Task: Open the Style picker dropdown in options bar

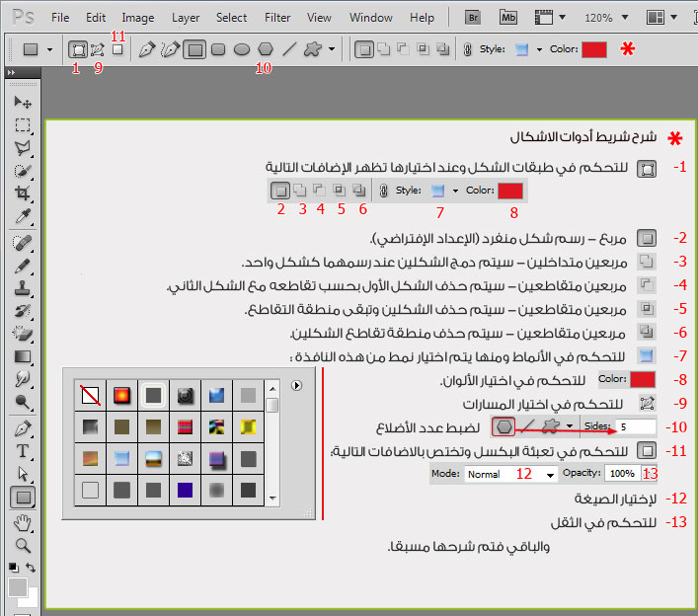Action: tap(539, 49)
